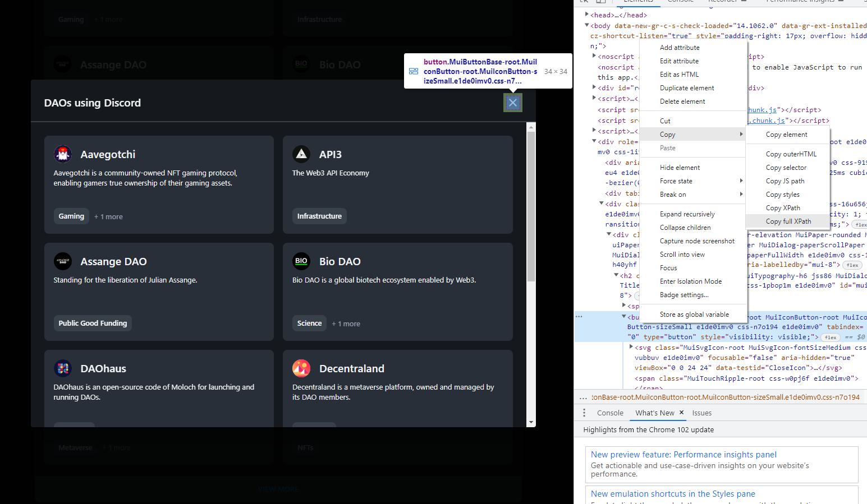Click the dialog's vertical scrollbar thumb
This screenshot has height=504, width=867.
531,207
